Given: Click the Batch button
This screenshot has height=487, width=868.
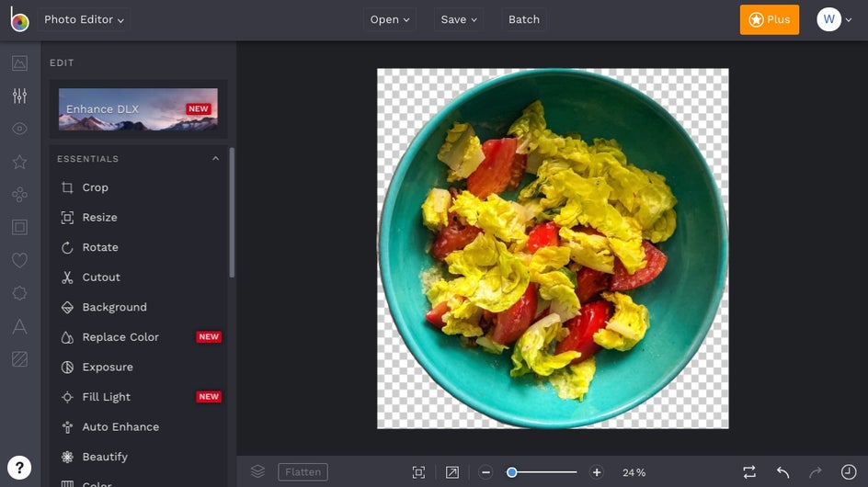Looking at the screenshot, I should 524,19.
